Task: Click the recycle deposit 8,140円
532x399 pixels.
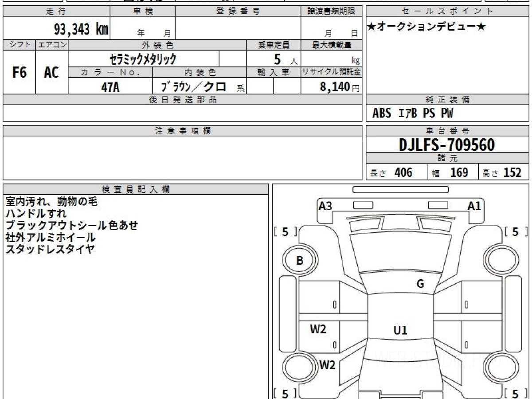Action: 340,87
